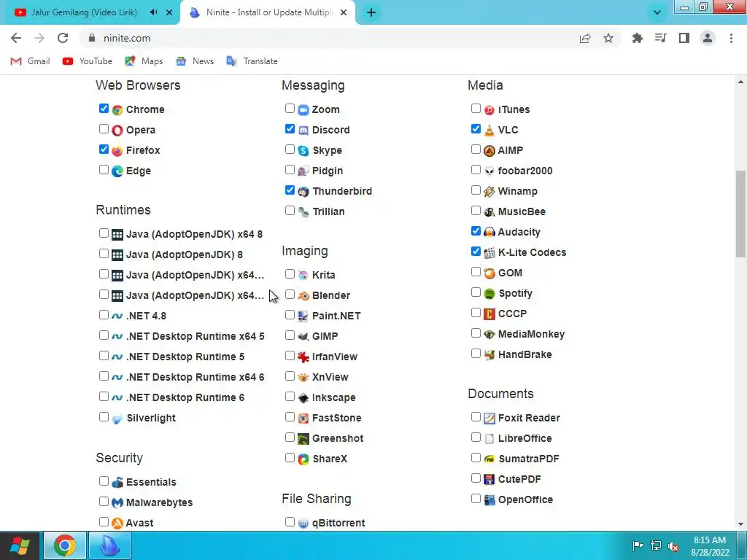Bookmark this page with star icon
Viewport: 747px width, 560px height.
(x=608, y=38)
